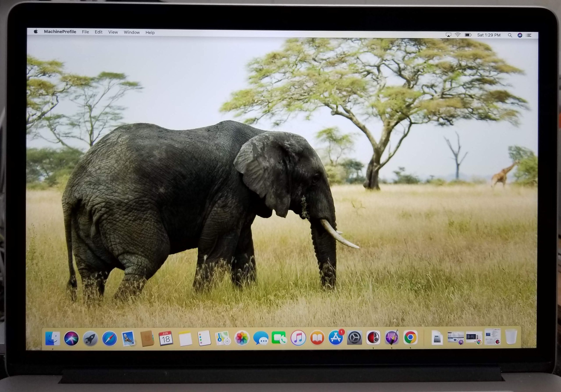The width and height of the screenshot is (561, 392).
Task: Open the MachineProfile application menu
Action: coord(60,32)
